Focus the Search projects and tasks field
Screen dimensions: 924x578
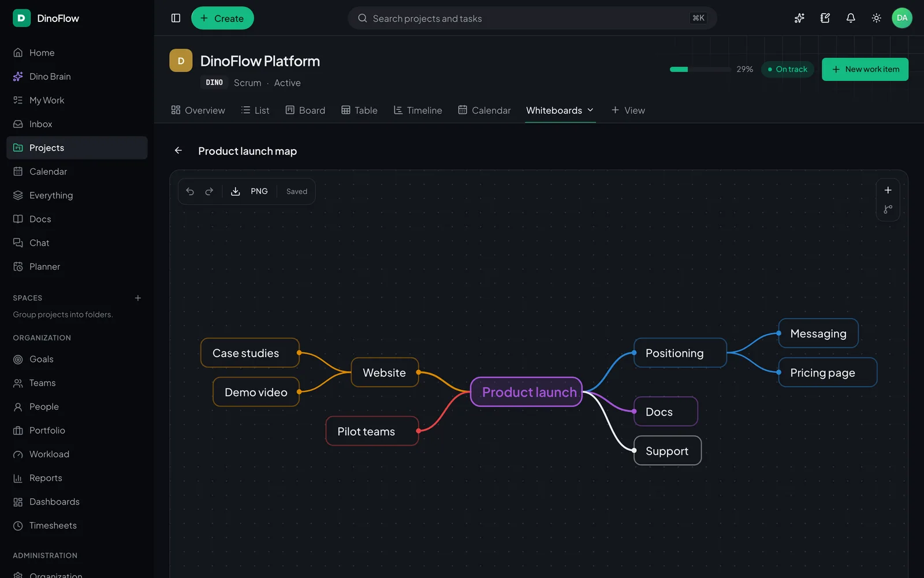tap(532, 18)
